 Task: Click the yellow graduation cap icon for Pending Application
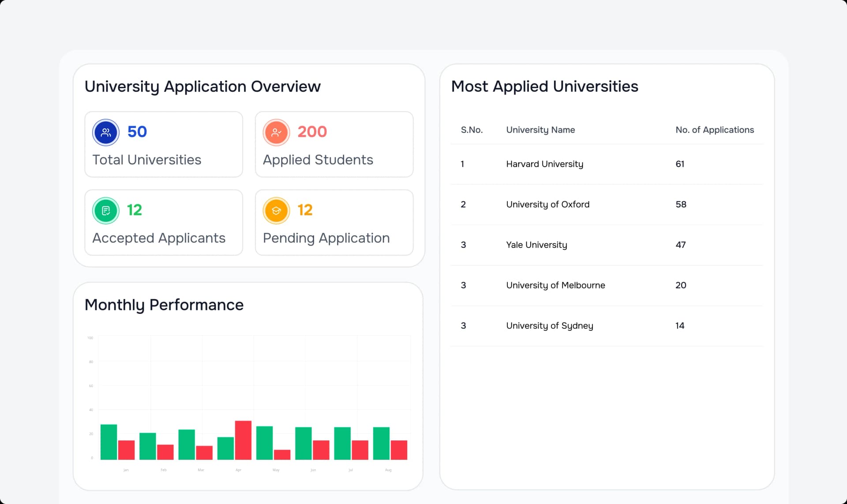(276, 210)
